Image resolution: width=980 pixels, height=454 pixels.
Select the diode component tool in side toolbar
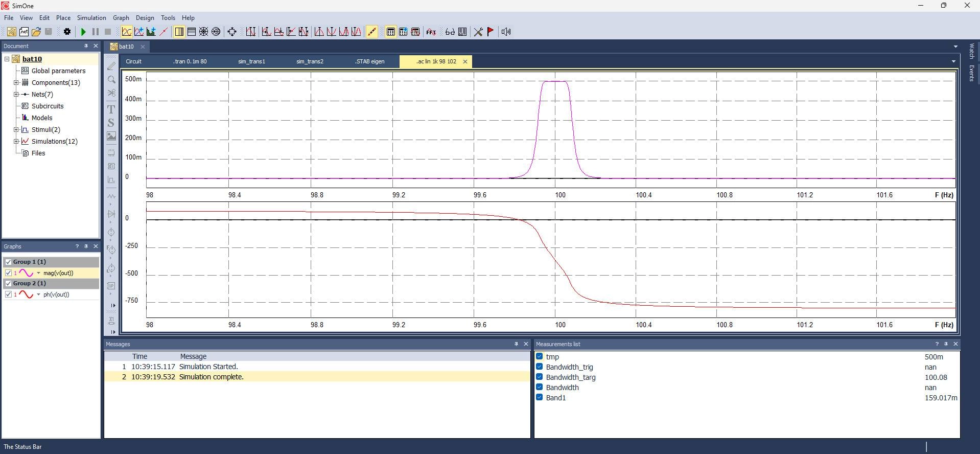(x=111, y=214)
